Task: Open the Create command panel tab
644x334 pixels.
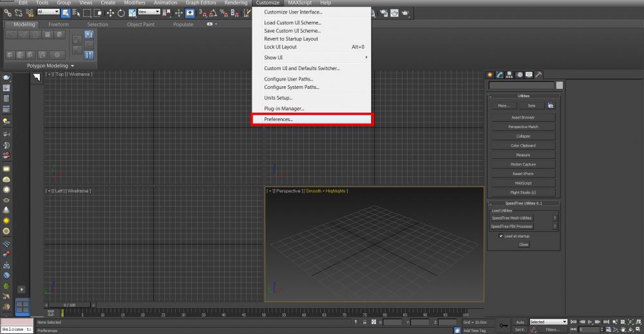Action: coord(489,75)
